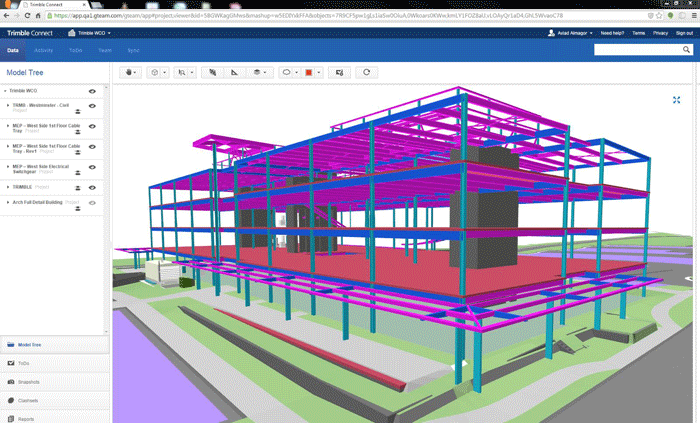
Task: Open the Clashsets panel
Action: tap(28, 400)
